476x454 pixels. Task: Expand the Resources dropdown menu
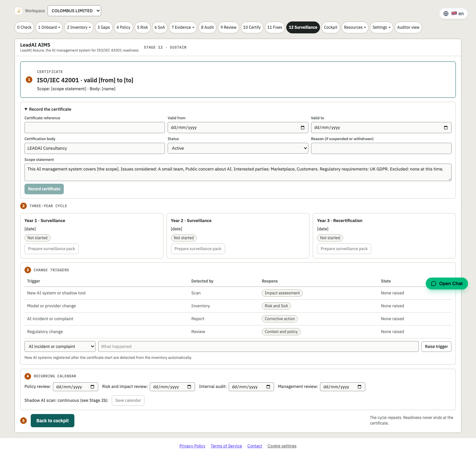click(355, 27)
